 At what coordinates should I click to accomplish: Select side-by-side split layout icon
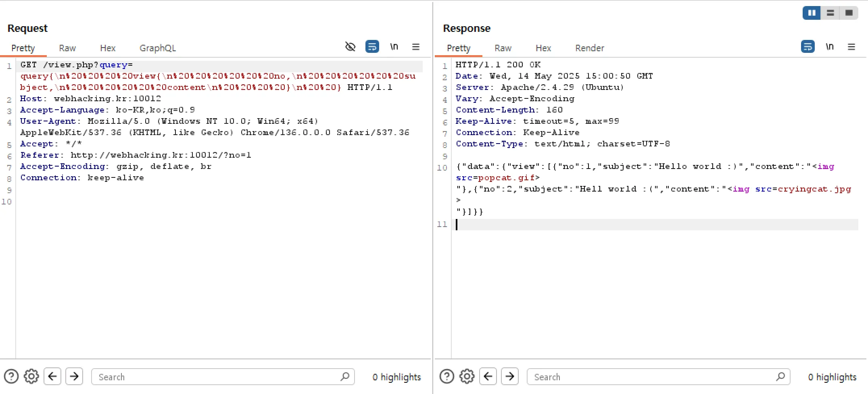[812, 13]
